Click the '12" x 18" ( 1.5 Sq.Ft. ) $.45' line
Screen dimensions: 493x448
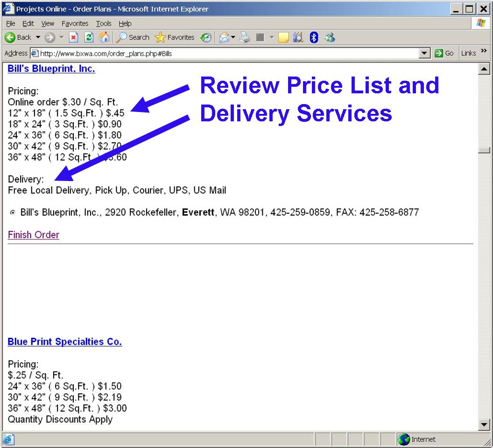pos(66,113)
